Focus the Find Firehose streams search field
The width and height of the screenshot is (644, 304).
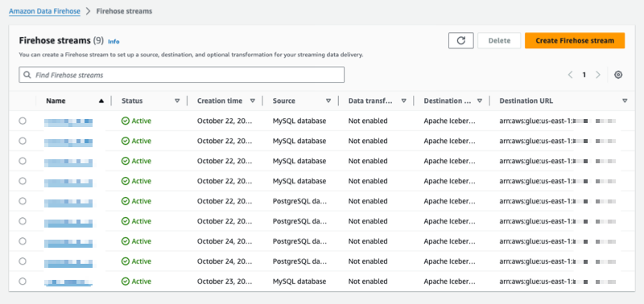click(182, 75)
